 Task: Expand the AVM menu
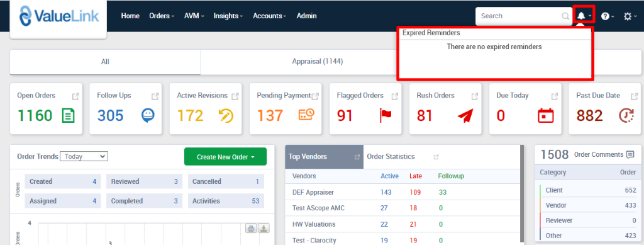click(x=194, y=16)
